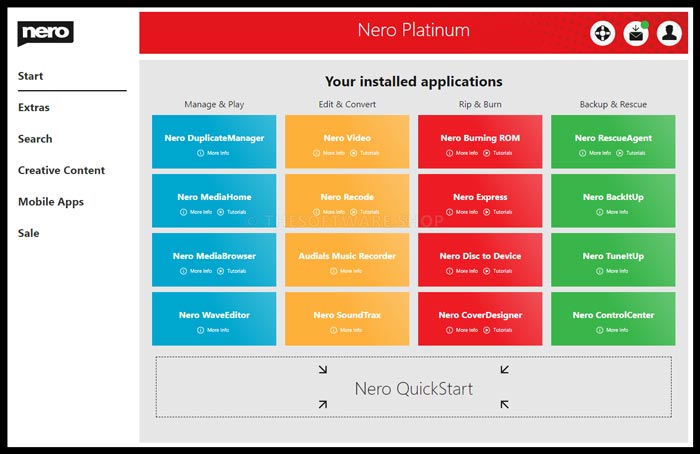Click the Nero QuickStart drop area
The height and width of the screenshot is (454, 700).
413,387
